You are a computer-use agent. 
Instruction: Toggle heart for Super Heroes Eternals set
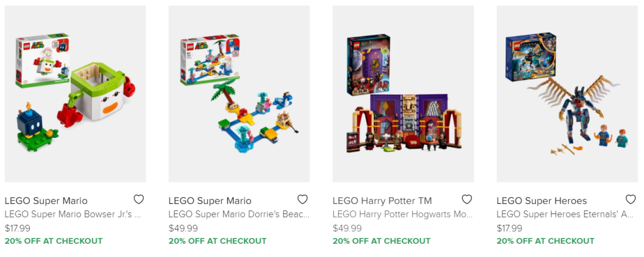(x=630, y=200)
